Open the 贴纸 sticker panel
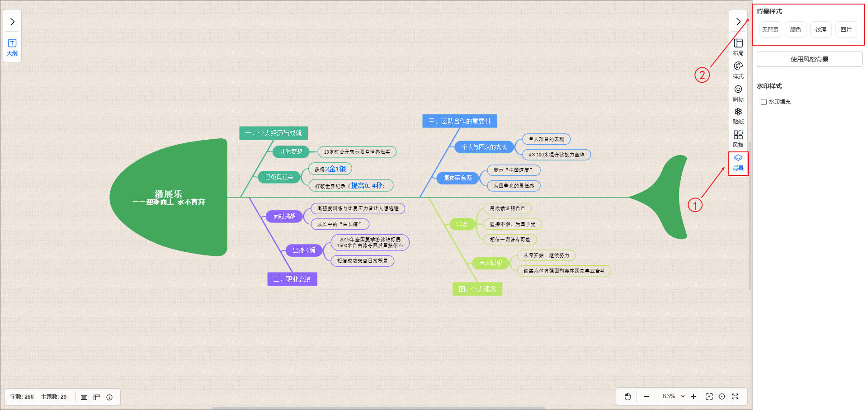 [738, 116]
